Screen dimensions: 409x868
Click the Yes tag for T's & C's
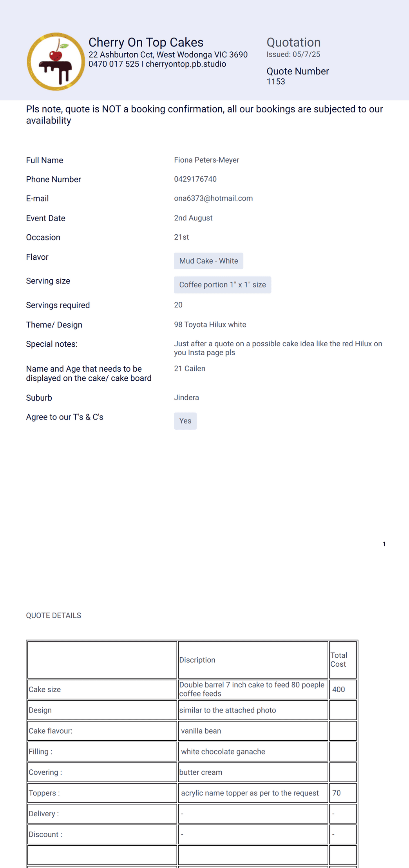coord(185,421)
